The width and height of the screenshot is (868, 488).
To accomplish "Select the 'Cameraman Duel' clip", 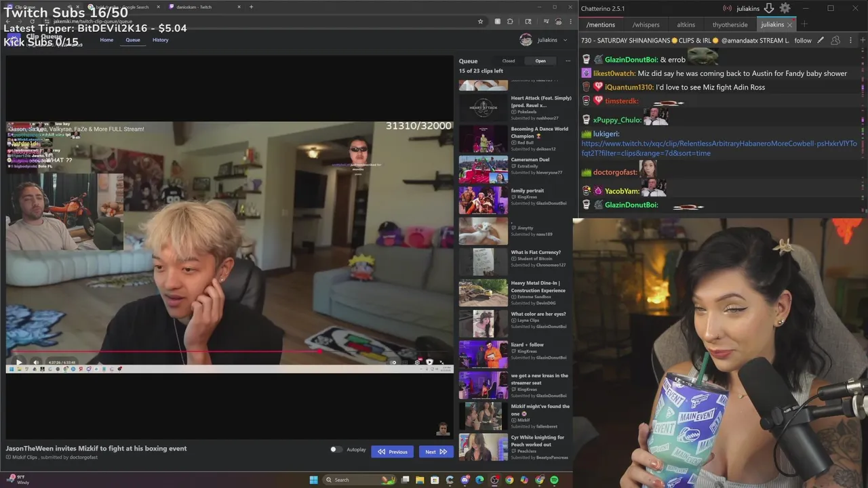I will [515, 169].
